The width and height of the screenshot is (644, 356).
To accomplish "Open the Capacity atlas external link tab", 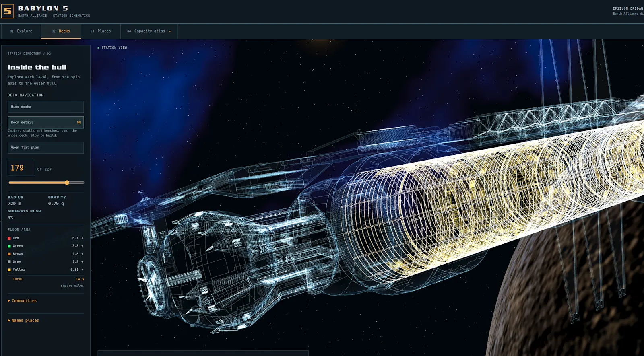I will coord(149,31).
